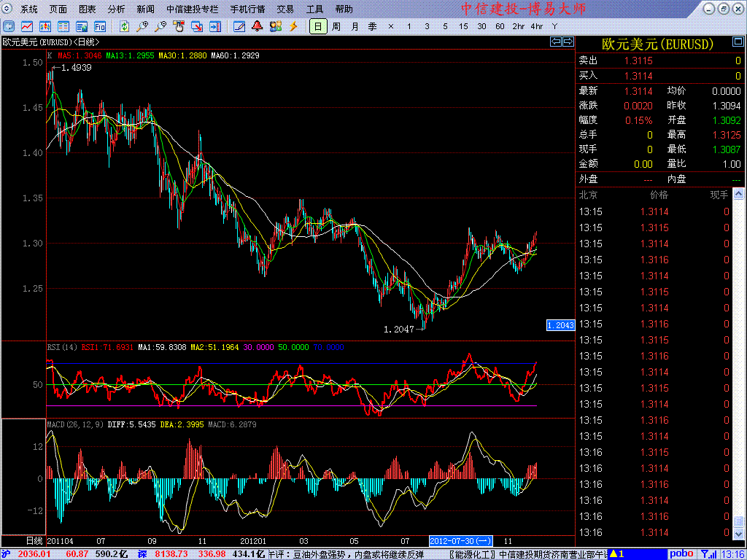Select the 1 minute period
747x560 pixels.
click(409, 26)
